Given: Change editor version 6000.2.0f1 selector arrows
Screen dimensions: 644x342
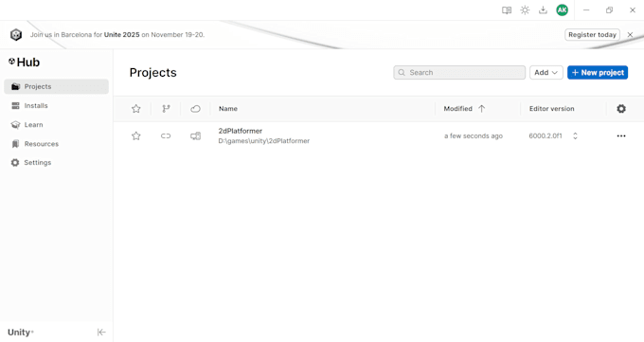Looking at the screenshot, I should click(575, 136).
